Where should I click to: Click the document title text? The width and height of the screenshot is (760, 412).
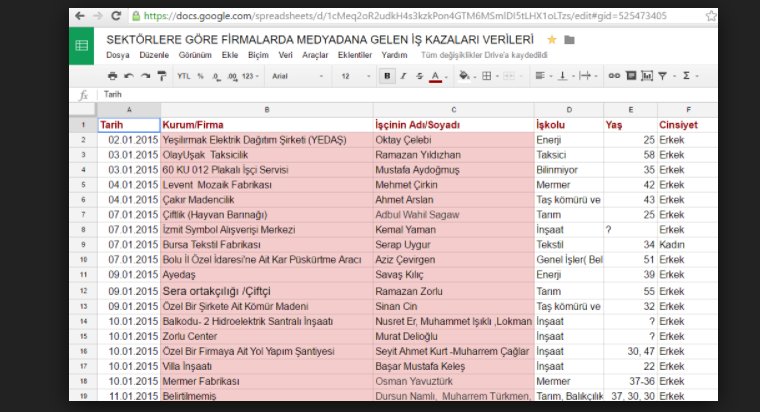[320, 40]
